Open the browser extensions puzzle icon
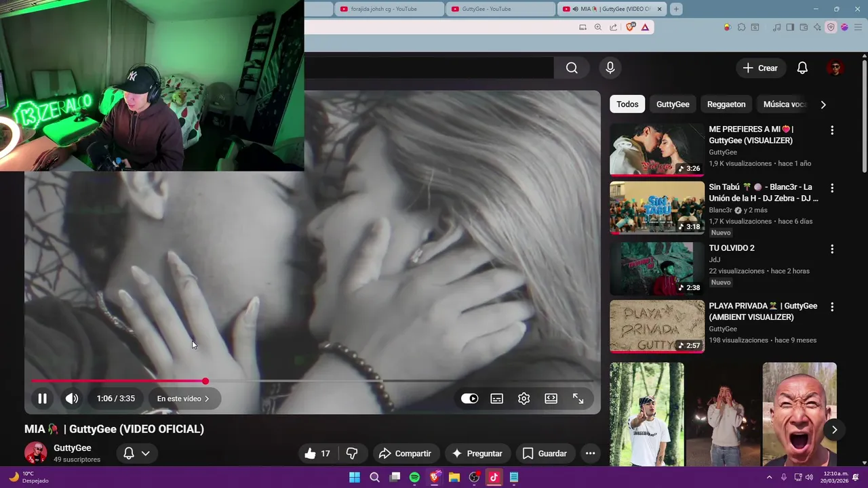 click(x=741, y=27)
